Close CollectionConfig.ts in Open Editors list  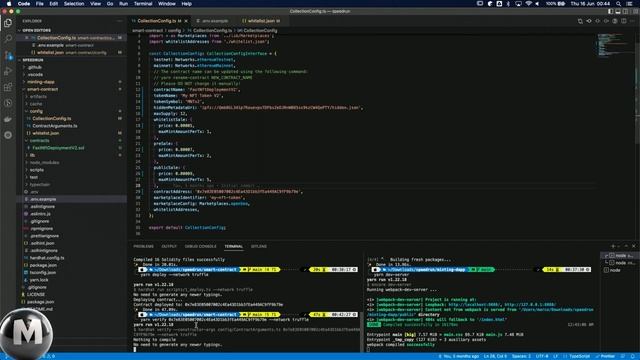point(27,38)
